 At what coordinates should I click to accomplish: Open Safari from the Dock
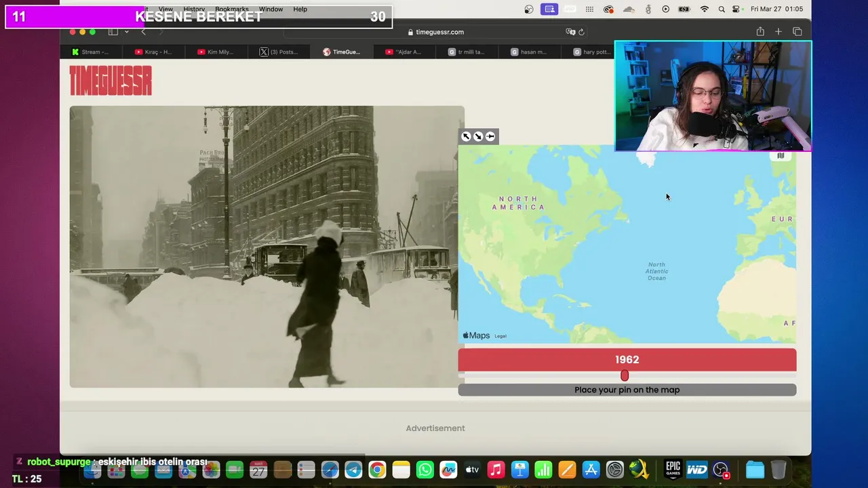click(330, 470)
